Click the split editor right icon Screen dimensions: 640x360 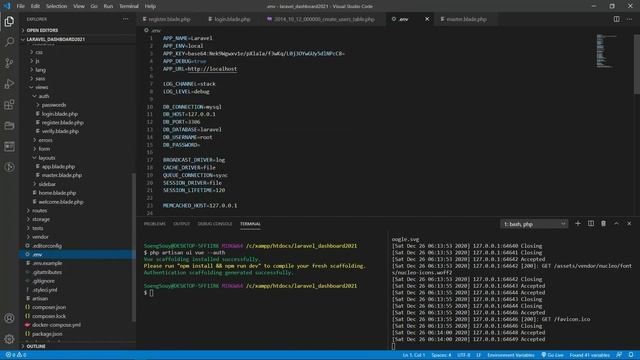tap(616, 19)
